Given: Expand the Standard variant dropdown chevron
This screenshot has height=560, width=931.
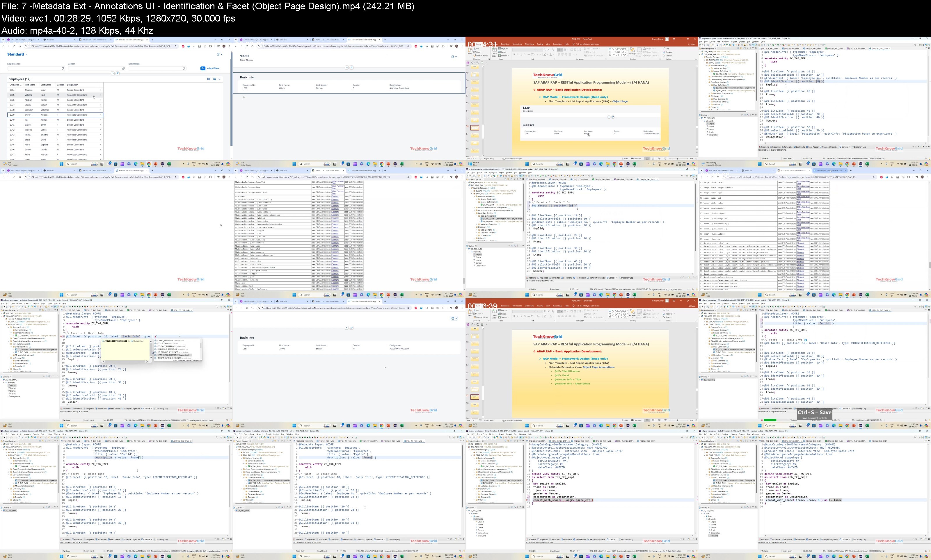Looking at the screenshot, I should click(x=26, y=55).
